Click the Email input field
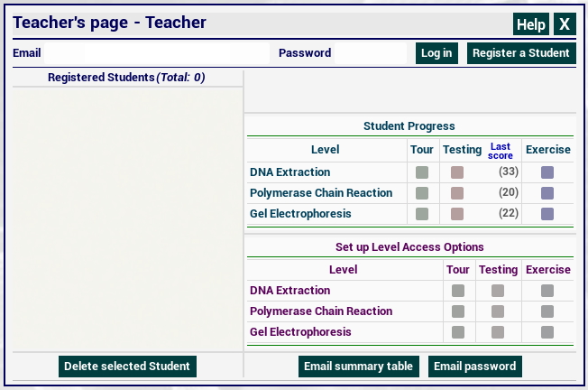Screen dimensions: 588x390 [x=157, y=53]
